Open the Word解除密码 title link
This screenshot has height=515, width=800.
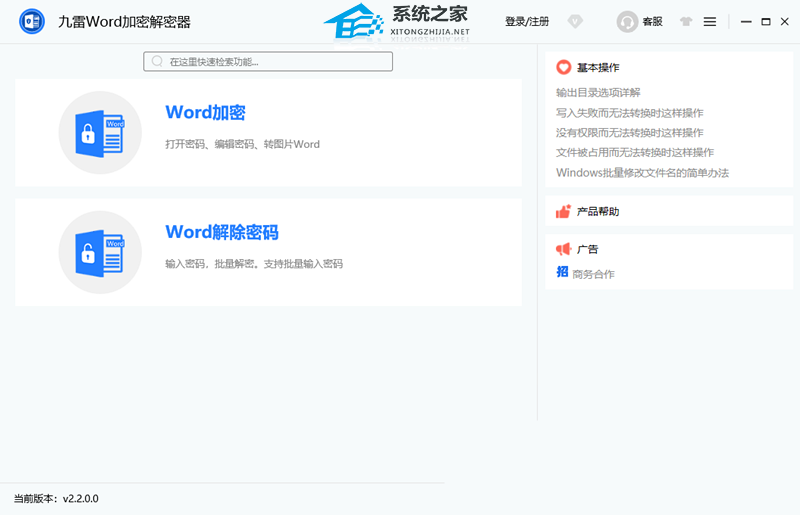click(221, 232)
